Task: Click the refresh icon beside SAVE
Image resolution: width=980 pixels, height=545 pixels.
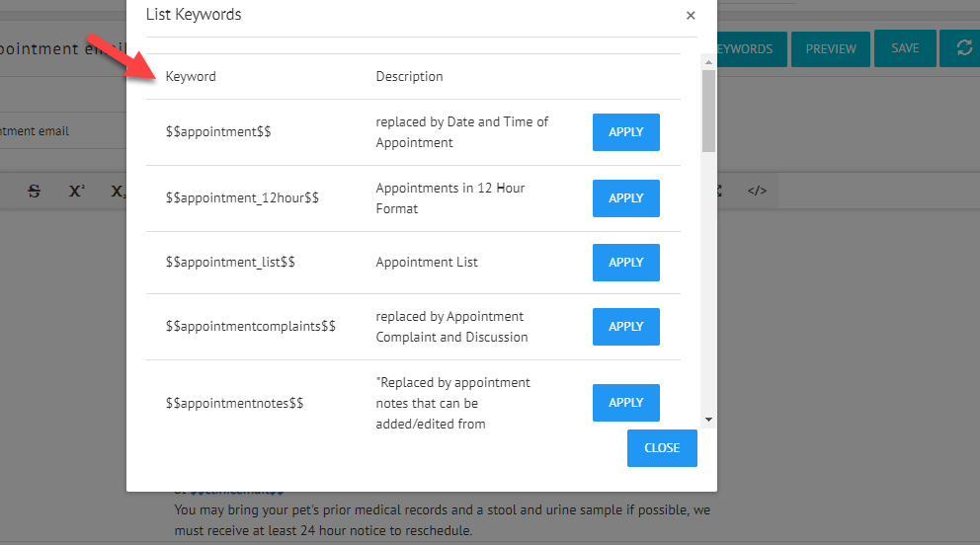Action: click(963, 48)
